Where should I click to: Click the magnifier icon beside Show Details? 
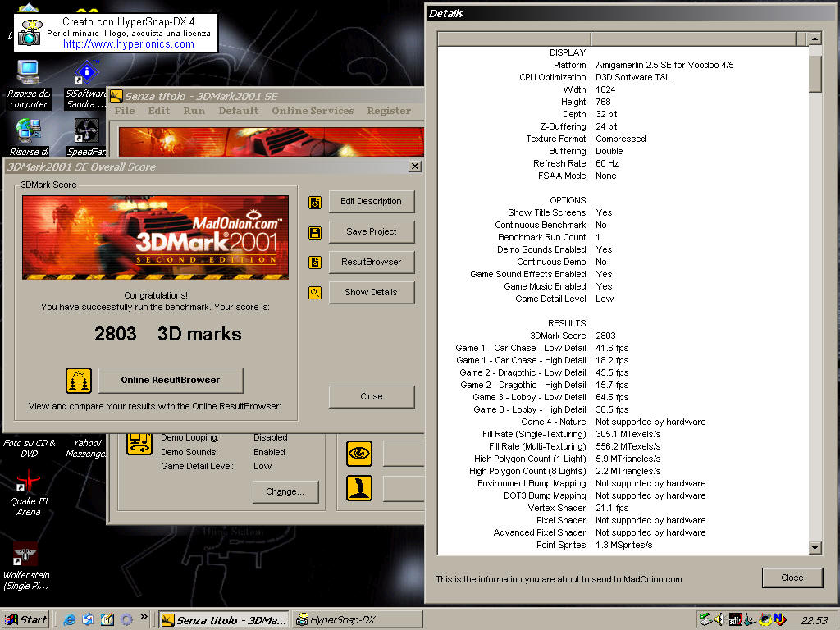[315, 293]
